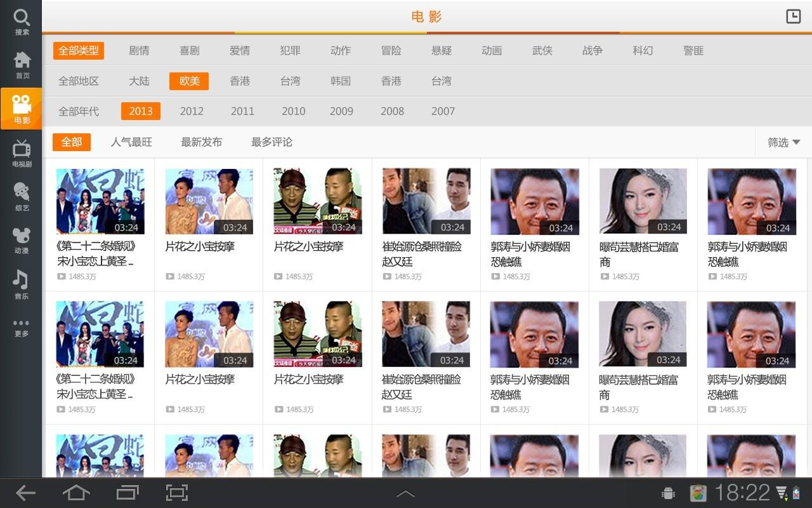The width and height of the screenshot is (812, 508).
Task: Open 电视剧 TV series in sidebar
Action: [22, 154]
